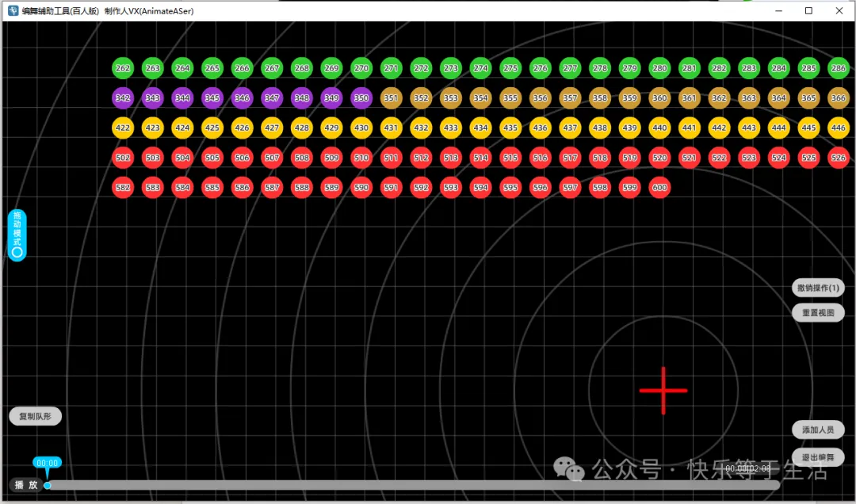This screenshot has height=504, width=856.
Task: Click the gray timeline track bar
Action: click(x=414, y=486)
